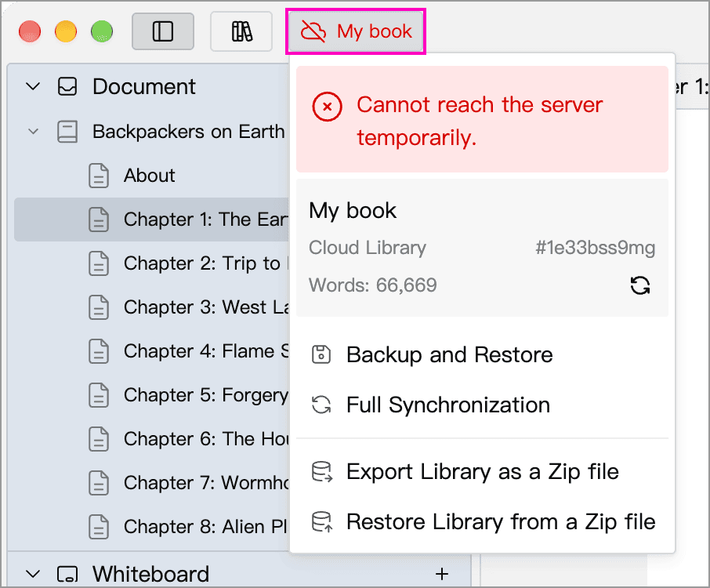
Task: Select Chapter 1: The Earth row
Action: (x=152, y=220)
